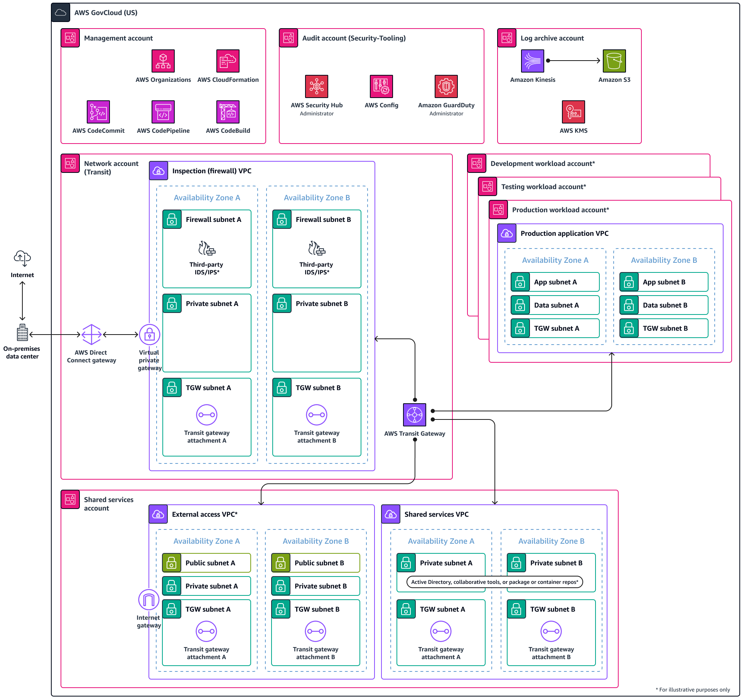The image size is (744, 700).
Task: Click 'Data subnet A' label
Action: point(557,305)
